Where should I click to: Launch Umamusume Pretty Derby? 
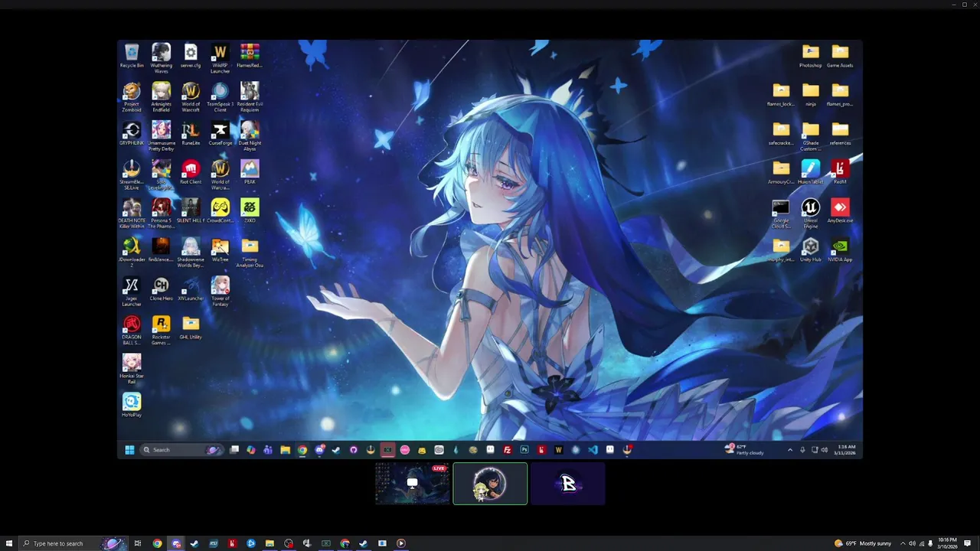161,136
